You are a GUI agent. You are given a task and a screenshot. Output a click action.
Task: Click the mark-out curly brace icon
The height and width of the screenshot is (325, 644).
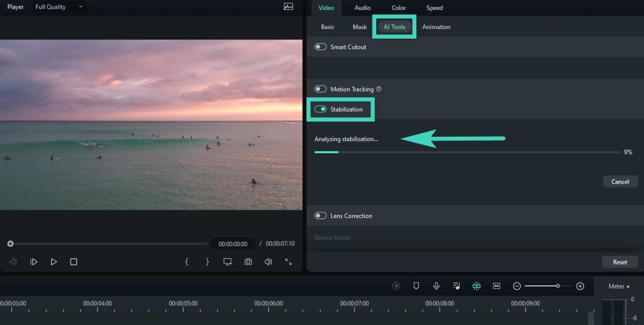[x=207, y=262]
